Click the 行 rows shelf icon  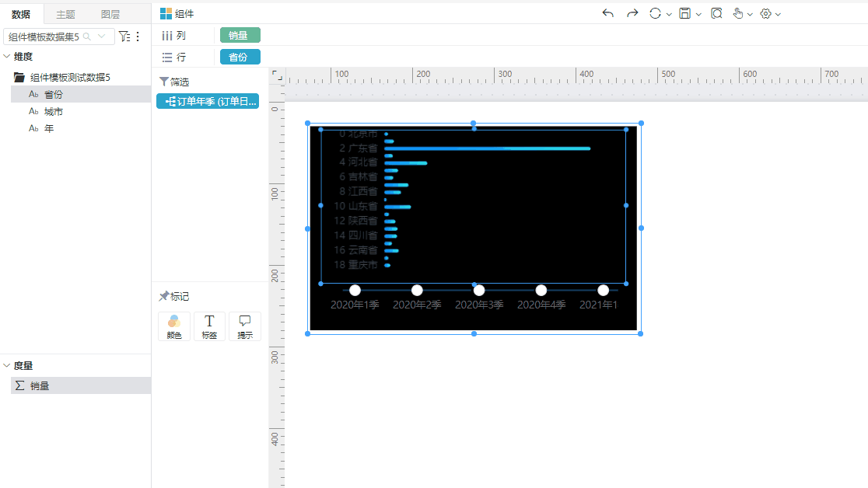tap(166, 57)
